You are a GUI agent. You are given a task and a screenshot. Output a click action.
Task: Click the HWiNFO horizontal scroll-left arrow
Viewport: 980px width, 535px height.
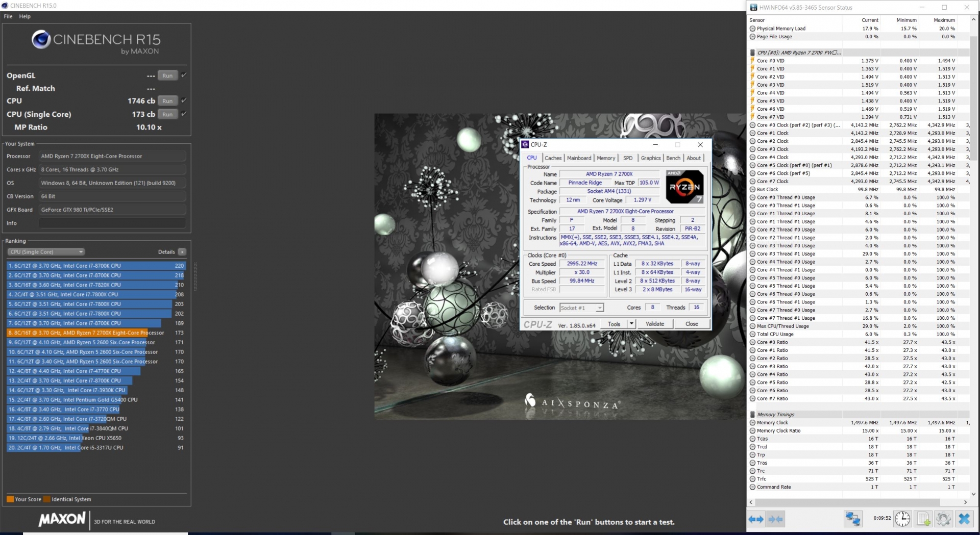[751, 502]
